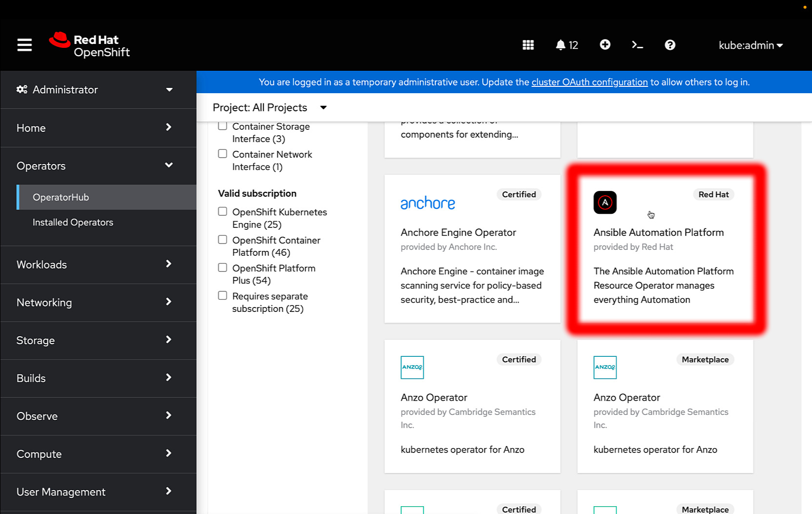Expand the Builds navigation section
812x514 pixels.
[98, 378]
